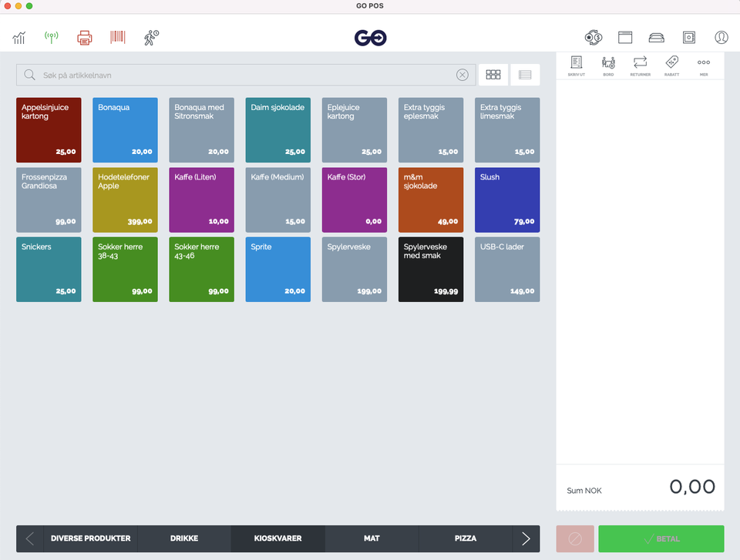
Task: Open the safe vault icon
Action: pyautogui.click(x=689, y=37)
